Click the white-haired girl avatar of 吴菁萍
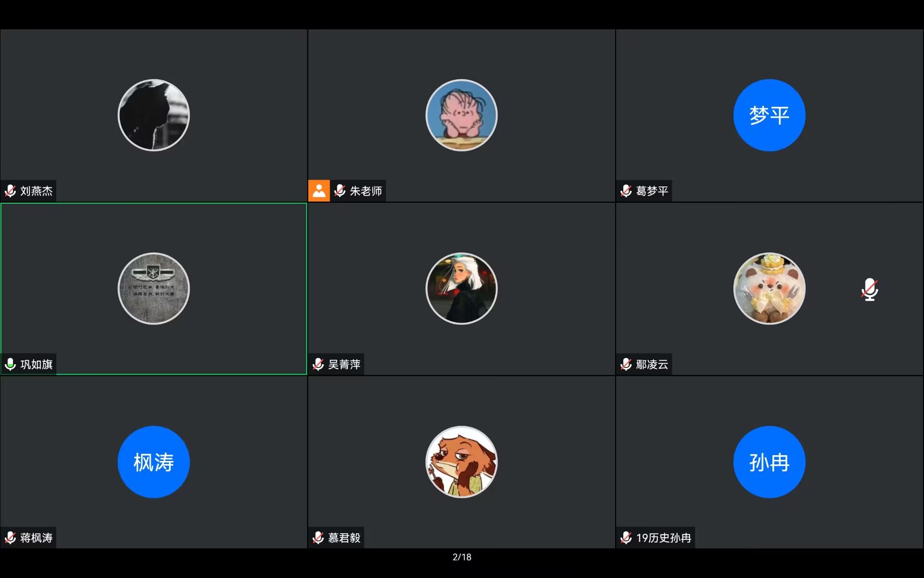Viewport: 924px width, 578px height. point(462,289)
